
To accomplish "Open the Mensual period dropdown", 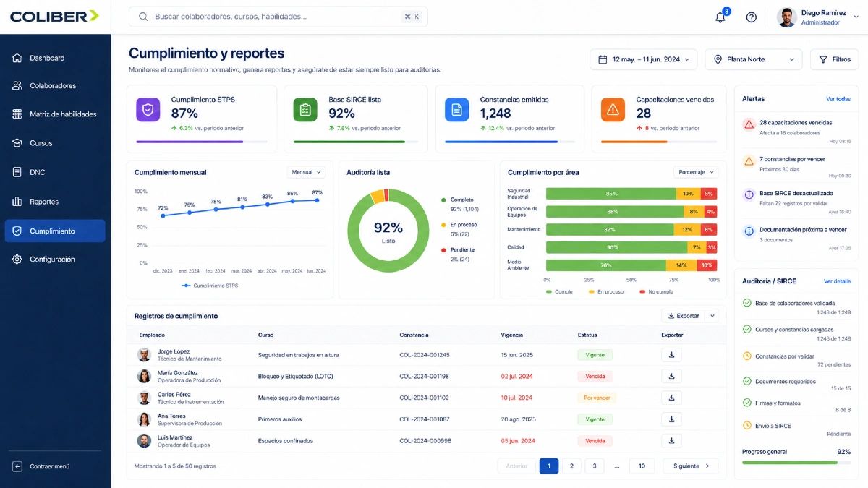I will [x=307, y=172].
